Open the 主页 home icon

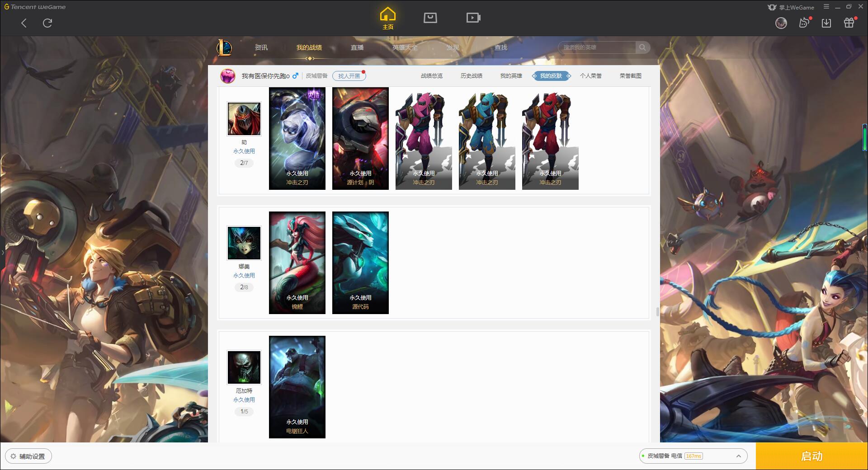(x=388, y=19)
